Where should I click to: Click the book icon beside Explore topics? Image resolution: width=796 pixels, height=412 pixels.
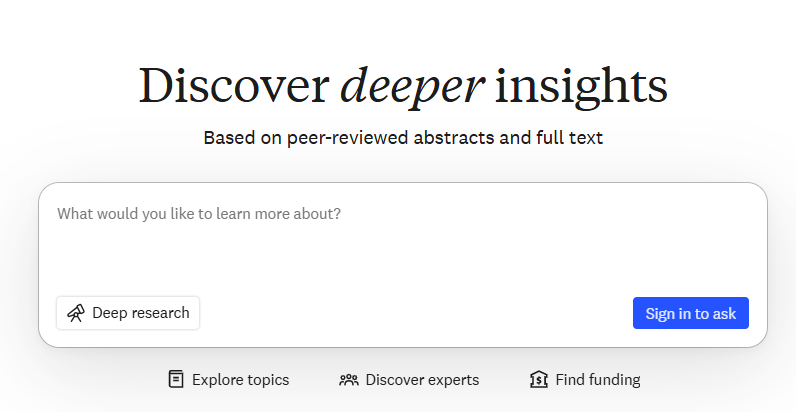[176, 379]
